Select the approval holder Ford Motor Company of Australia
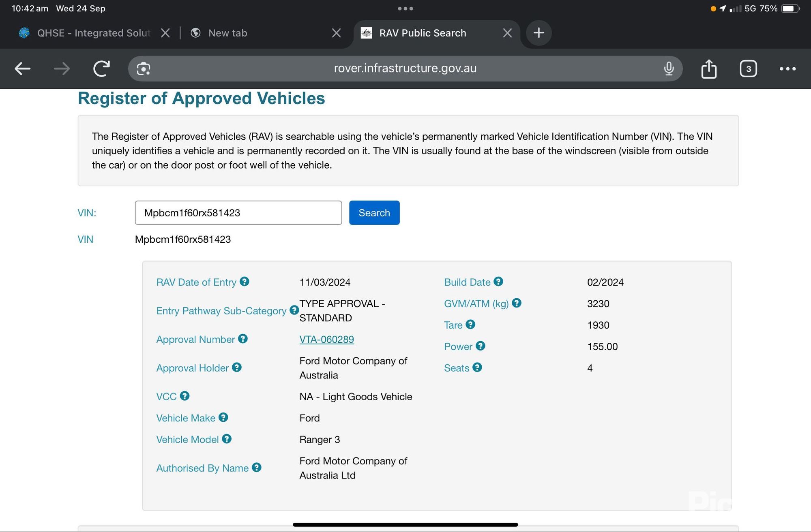Screen dimensions: 811x532 click(x=353, y=368)
